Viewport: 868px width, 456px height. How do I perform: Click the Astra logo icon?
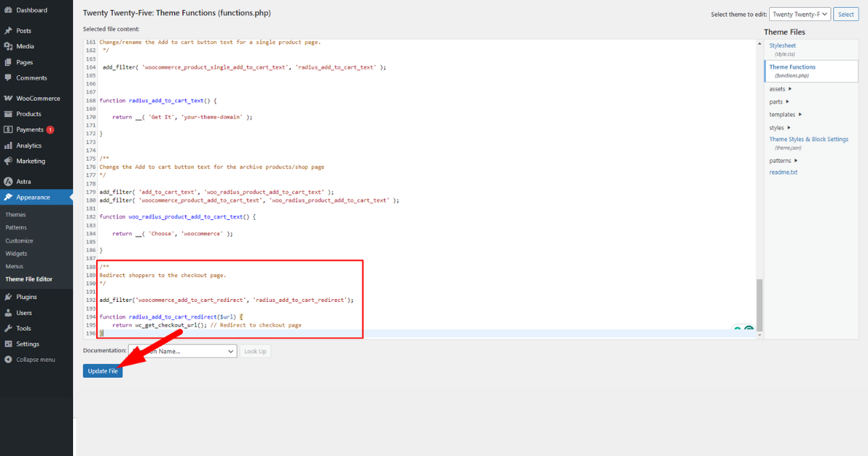click(x=8, y=182)
